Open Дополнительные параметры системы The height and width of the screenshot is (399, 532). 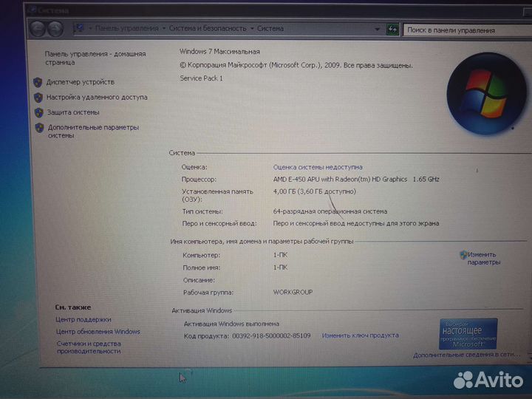[x=93, y=132]
